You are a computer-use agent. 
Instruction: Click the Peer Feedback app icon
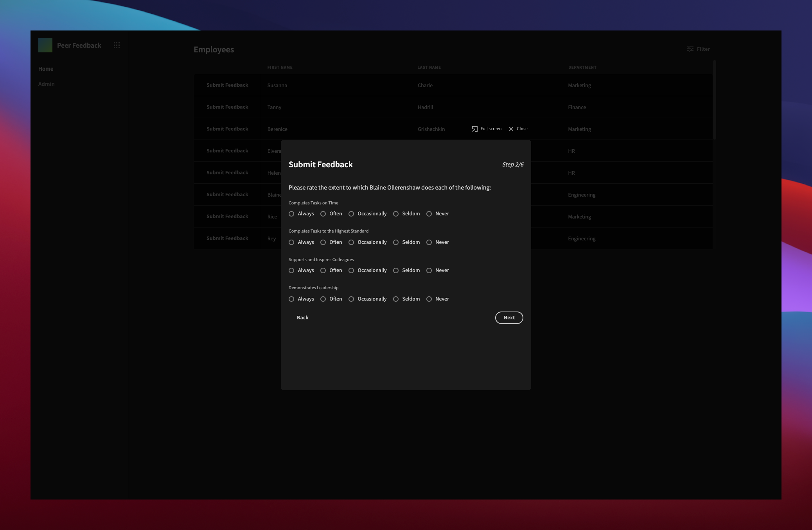click(45, 45)
